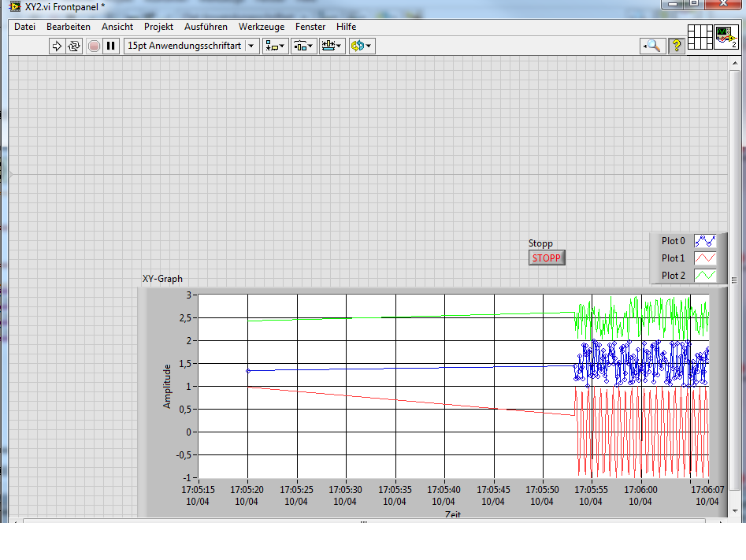Click the connector pane grid icon
746x560 pixels.
(x=700, y=37)
